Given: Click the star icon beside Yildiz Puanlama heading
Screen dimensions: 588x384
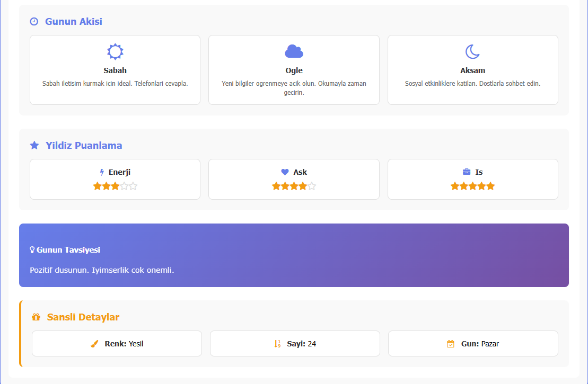Looking at the screenshot, I should click(x=34, y=145).
